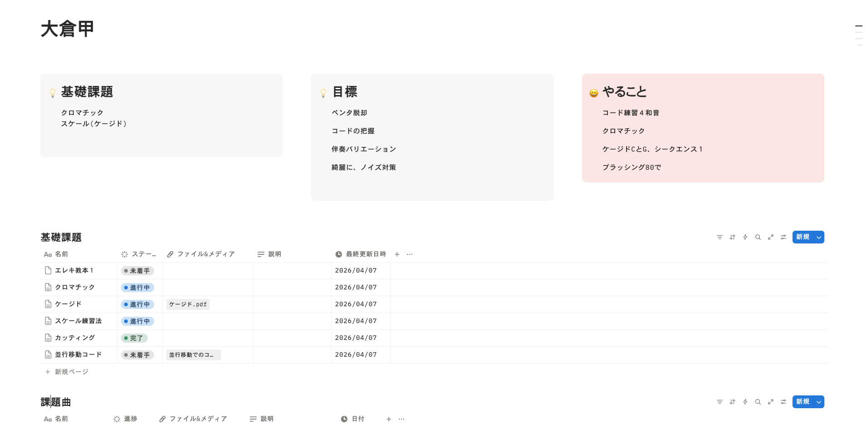
Task: Open automations for the 基礎課題 database
Action: [745, 237]
